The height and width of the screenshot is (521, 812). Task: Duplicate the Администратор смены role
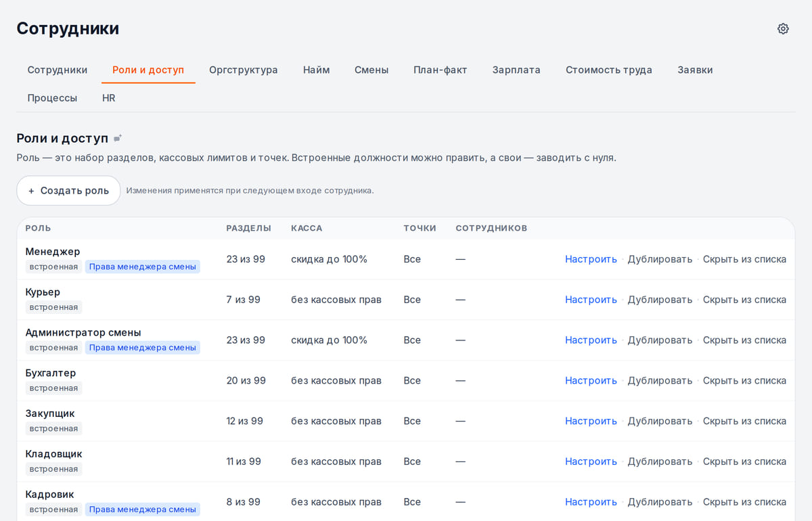660,340
